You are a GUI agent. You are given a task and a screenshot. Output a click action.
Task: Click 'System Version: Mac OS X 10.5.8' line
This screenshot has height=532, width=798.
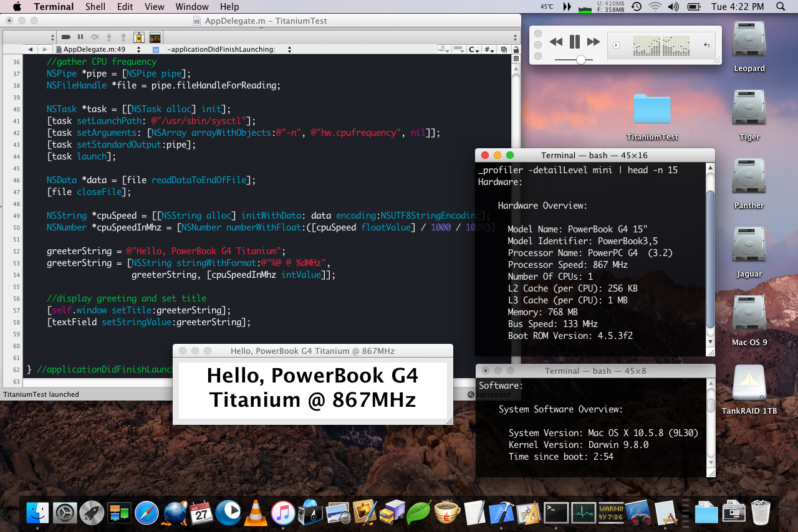coord(603,433)
